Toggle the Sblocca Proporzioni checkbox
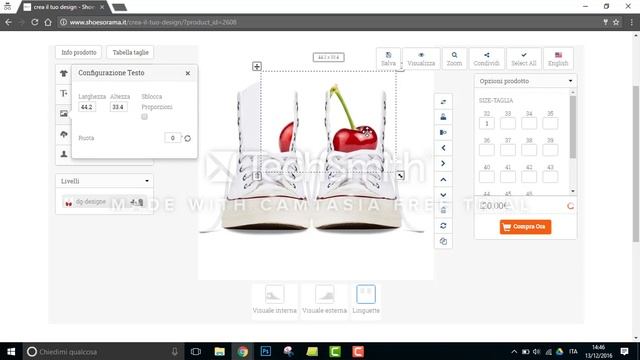The height and width of the screenshot is (360, 640). coord(144,117)
